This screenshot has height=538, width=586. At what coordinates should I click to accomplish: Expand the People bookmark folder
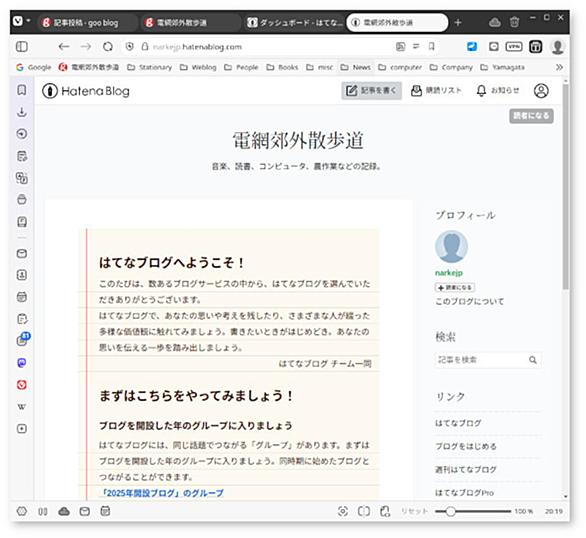241,67
